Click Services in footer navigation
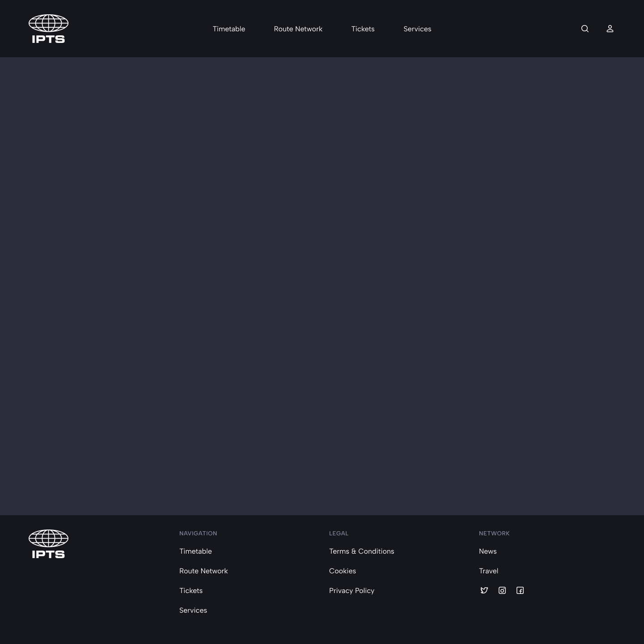This screenshot has width=644, height=644. tap(193, 610)
